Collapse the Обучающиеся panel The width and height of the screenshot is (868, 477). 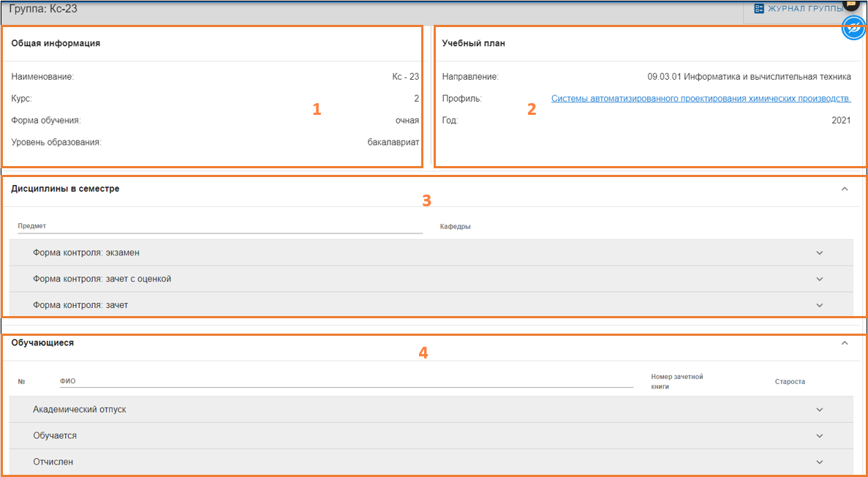(845, 342)
